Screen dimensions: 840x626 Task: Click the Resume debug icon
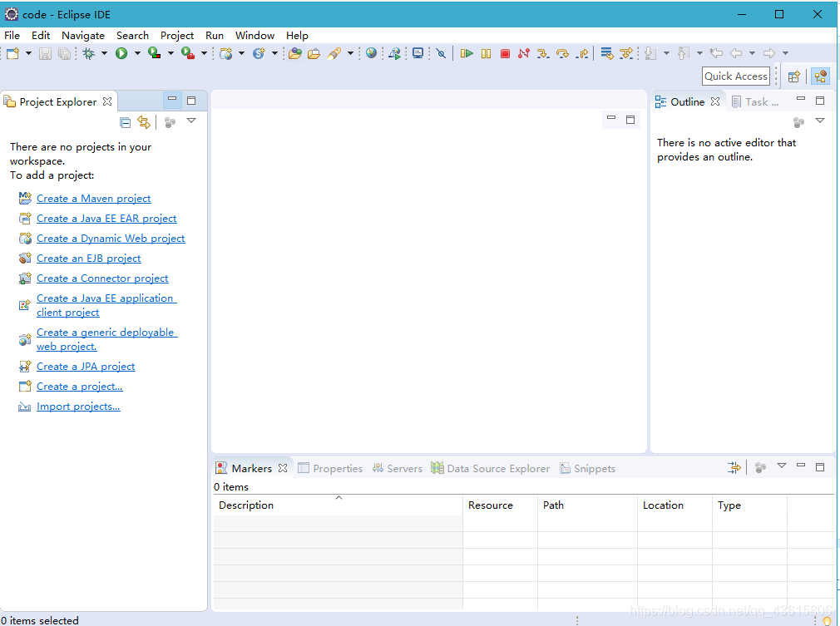pyautogui.click(x=467, y=53)
